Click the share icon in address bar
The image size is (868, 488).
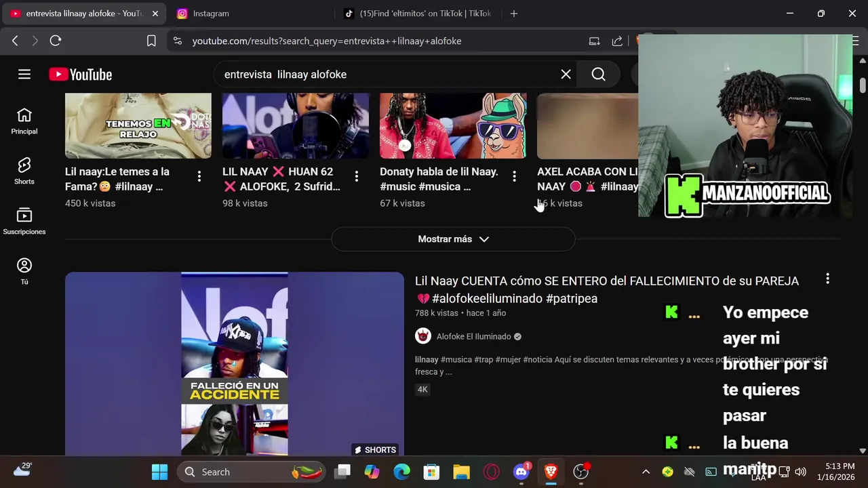pos(617,41)
